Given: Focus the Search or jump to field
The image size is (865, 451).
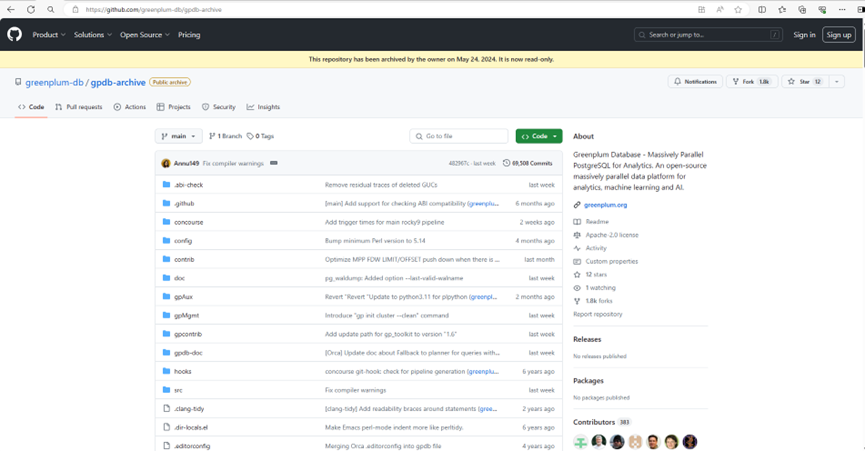Looking at the screenshot, I should [x=708, y=35].
